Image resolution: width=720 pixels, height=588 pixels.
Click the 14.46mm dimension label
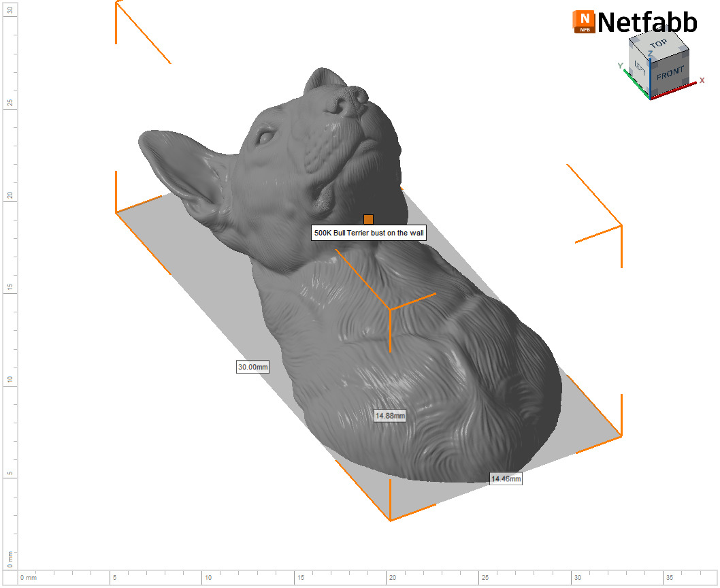point(506,478)
